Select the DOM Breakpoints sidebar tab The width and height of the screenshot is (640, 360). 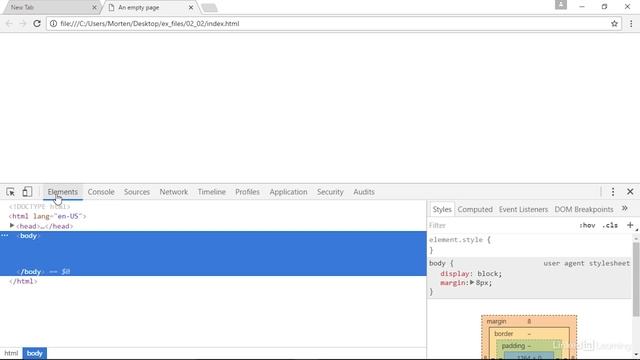[584, 209]
